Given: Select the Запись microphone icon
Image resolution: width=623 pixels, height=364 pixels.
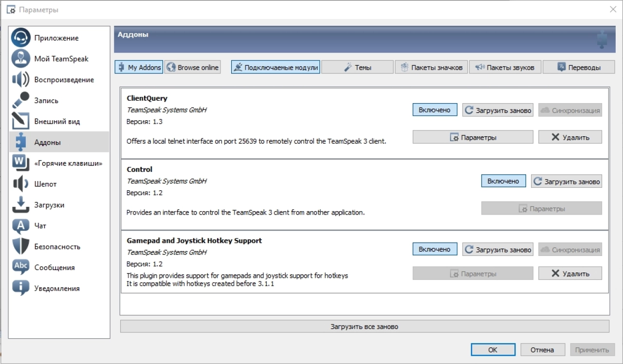Looking at the screenshot, I should coord(21,100).
